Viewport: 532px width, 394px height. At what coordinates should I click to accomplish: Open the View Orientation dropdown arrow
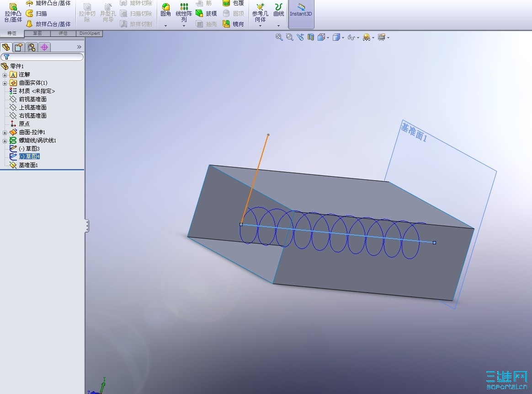(x=328, y=38)
